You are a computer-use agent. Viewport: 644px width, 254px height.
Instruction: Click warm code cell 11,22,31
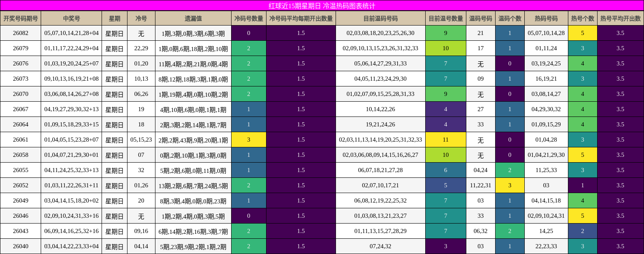[481, 185]
